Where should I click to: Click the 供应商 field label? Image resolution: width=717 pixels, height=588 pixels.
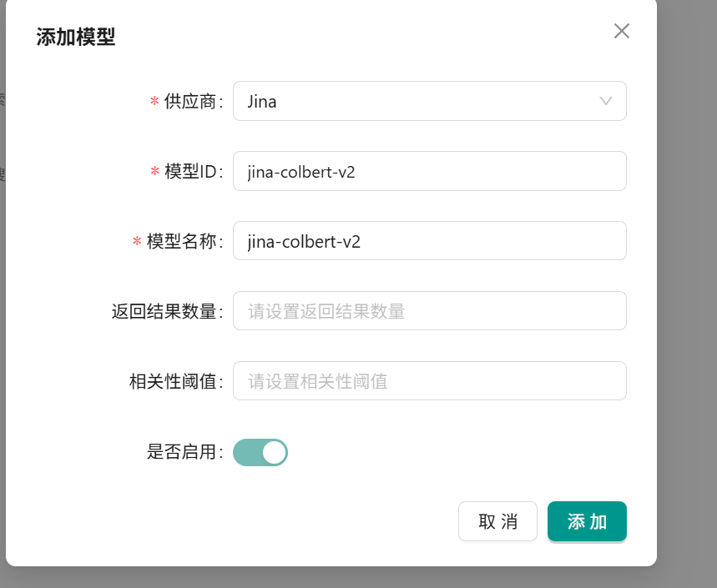[192, 102]
